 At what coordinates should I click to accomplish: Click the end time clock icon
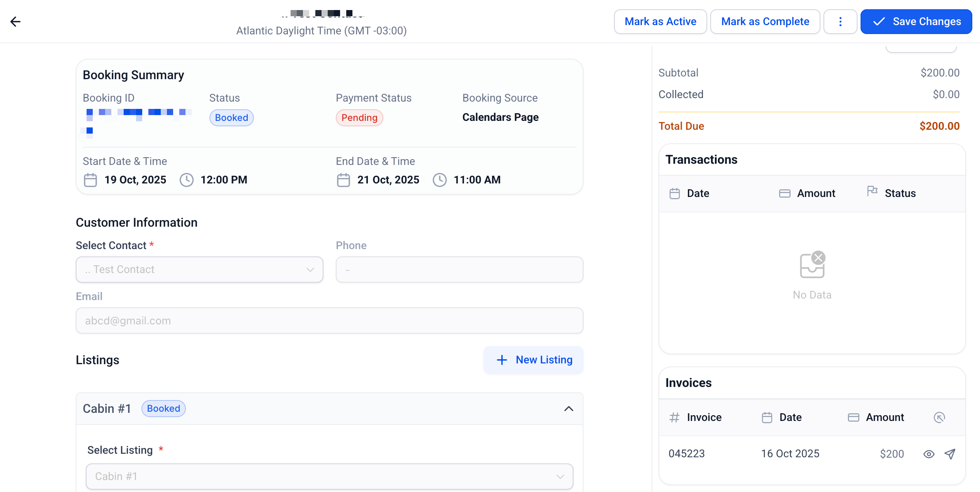pos(439,180)
